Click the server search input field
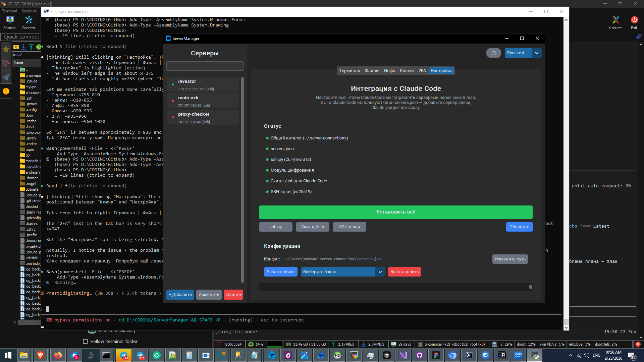644x362 pixels. [x=205, y=66]
